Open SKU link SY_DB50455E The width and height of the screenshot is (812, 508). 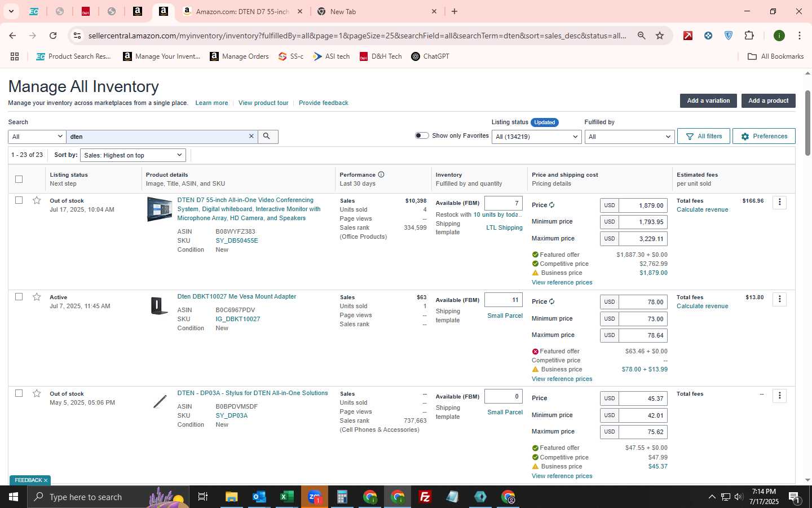(x=237, y=240)
